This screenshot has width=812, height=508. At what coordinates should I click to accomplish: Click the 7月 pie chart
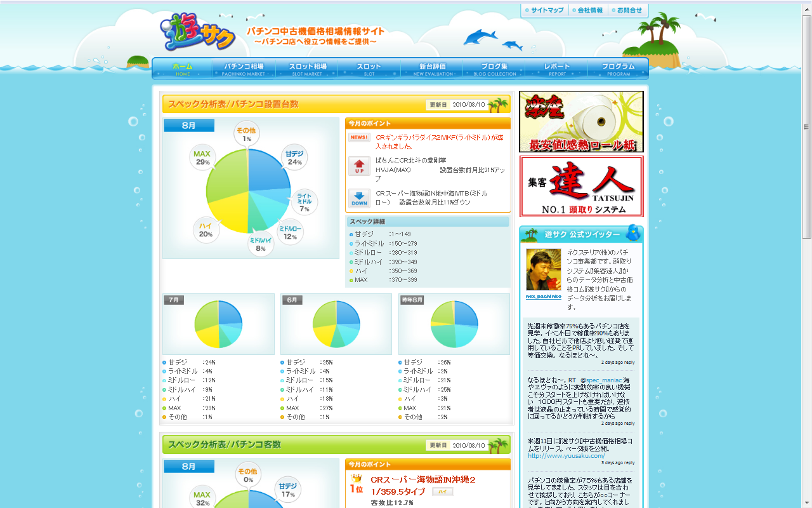click(x=218, y=324)
